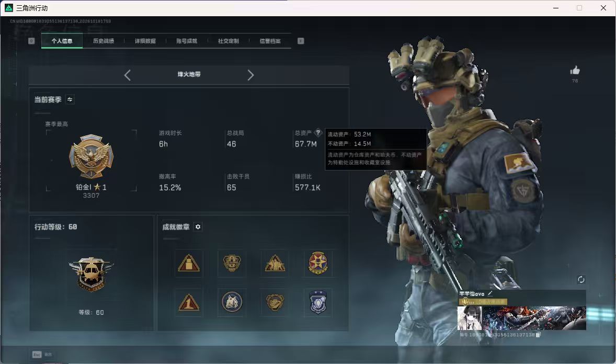This screenshot has height=364, width=616.
Task: Select the blue shield badge with stars
Action: [x=318, y=302]
